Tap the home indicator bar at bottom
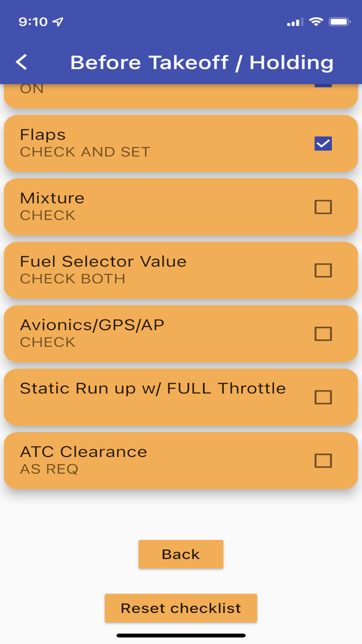Screen dimensions: 362x644 pos(181,634)
